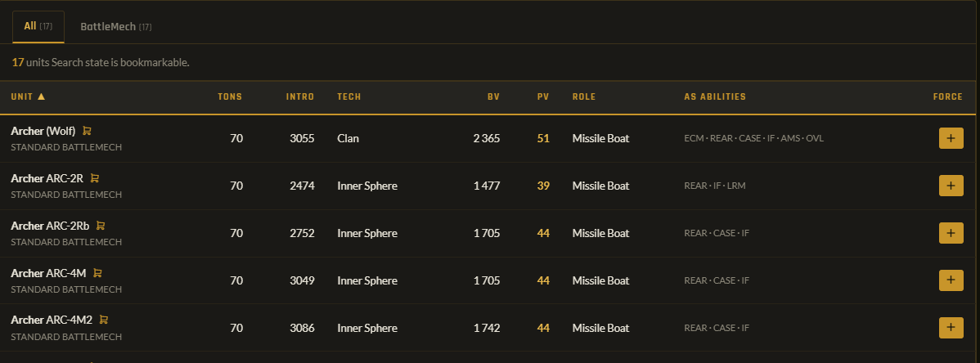Click the cart icon next to Archer (Wolf)
Screen dimensions: 980x363
[x=87, y=131]
